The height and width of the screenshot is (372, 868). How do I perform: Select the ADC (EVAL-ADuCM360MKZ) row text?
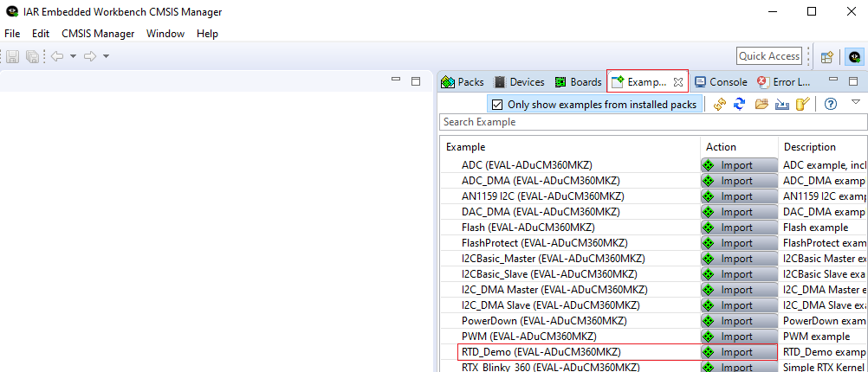(x=527, y=165)
